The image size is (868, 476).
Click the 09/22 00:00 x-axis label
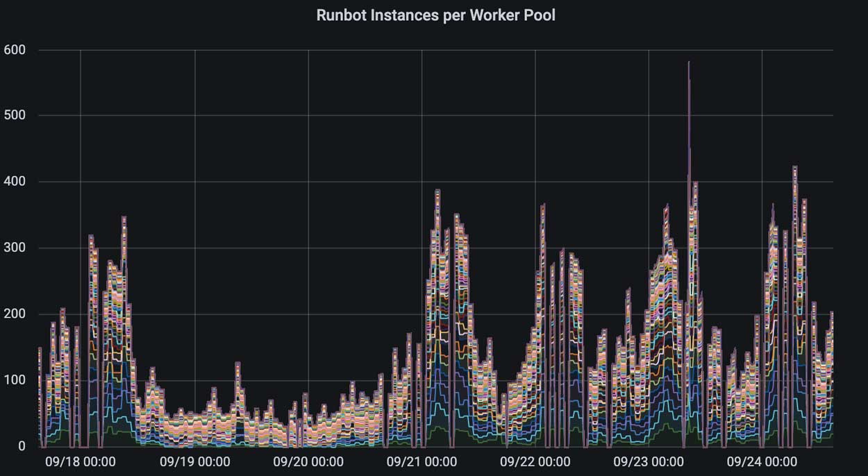(535, 461)
